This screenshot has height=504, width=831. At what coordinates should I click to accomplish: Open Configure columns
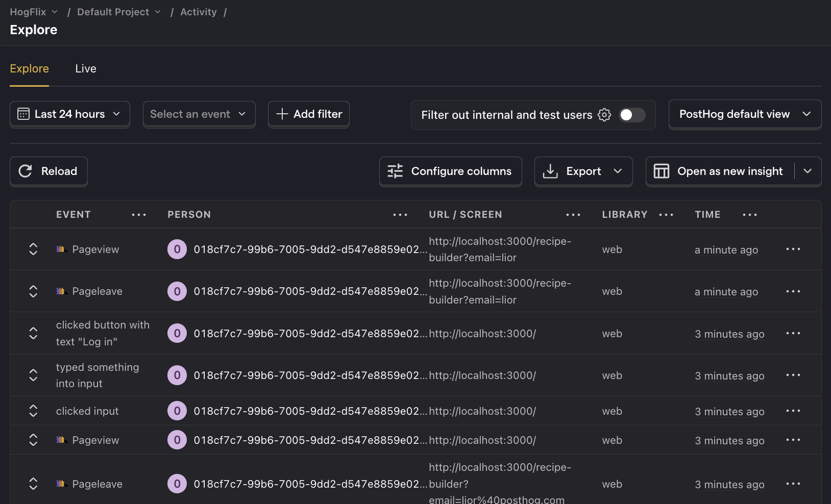tap(451, 171)
